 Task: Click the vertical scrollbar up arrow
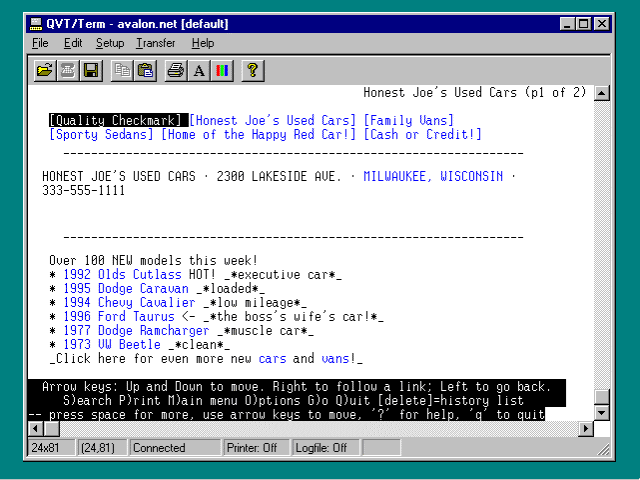[602, 93]
